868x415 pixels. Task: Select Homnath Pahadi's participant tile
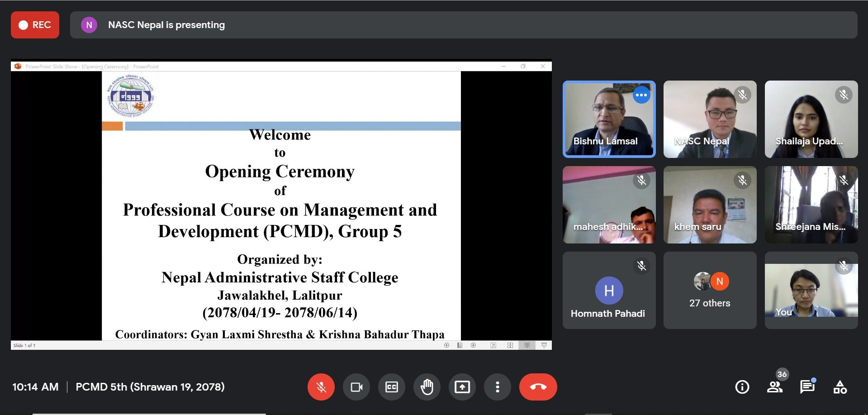pyautogui.click(x=609, y=290)
